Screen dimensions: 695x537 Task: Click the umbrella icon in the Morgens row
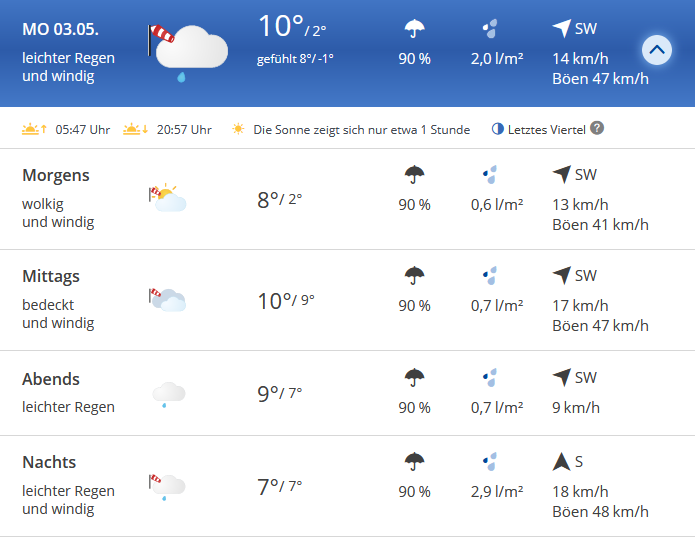pos(414,175)
